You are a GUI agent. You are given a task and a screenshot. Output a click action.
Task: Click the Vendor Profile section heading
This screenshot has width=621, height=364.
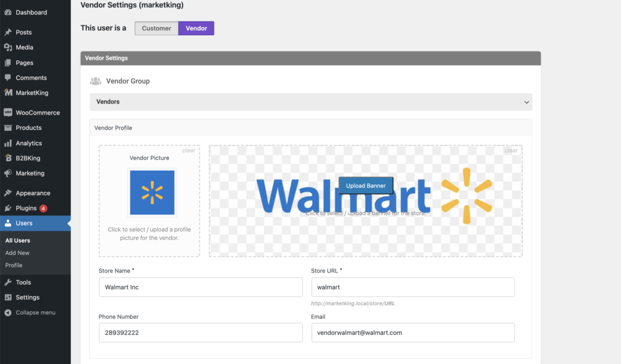coord(113,128)
